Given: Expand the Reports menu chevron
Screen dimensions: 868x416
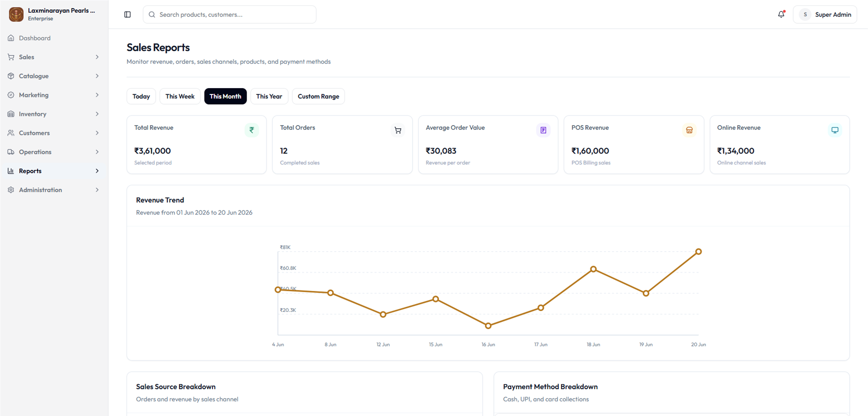Looking at the screenshot, I should tap(97, 171).
